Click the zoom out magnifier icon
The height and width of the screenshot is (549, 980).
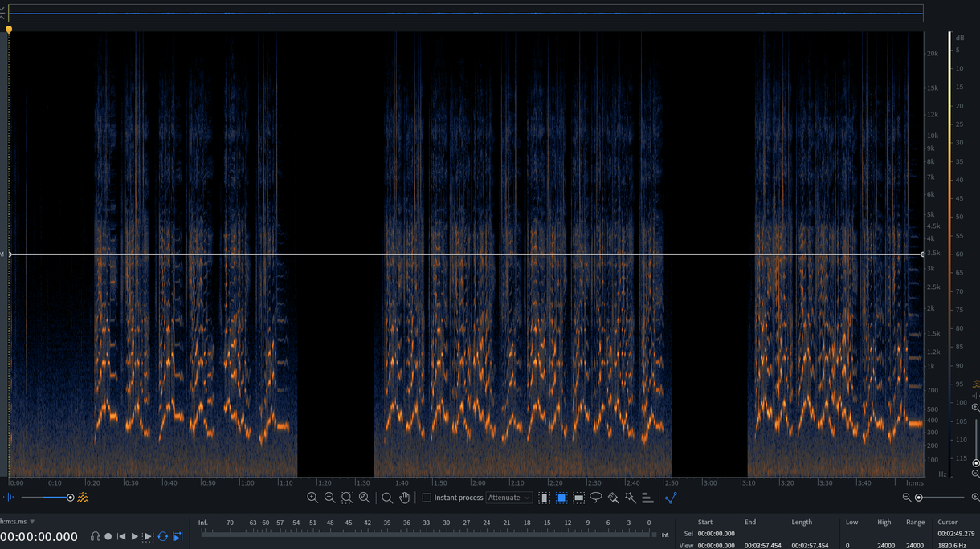coord(329,498)
